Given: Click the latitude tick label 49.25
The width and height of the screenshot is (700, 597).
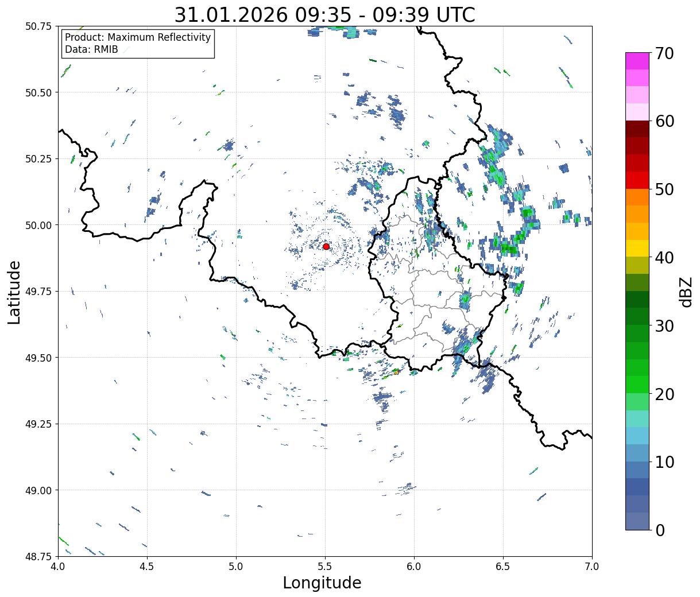Looking at the screenshot, I should click(38, 424).
